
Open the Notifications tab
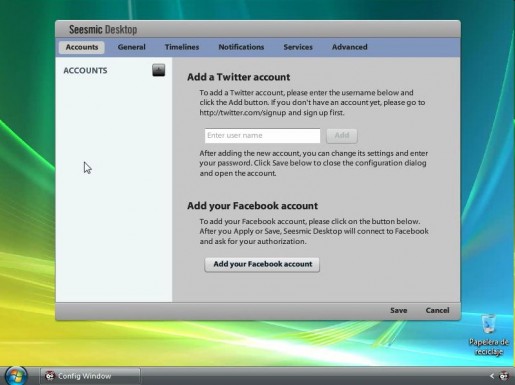click(x=241, y=47)
